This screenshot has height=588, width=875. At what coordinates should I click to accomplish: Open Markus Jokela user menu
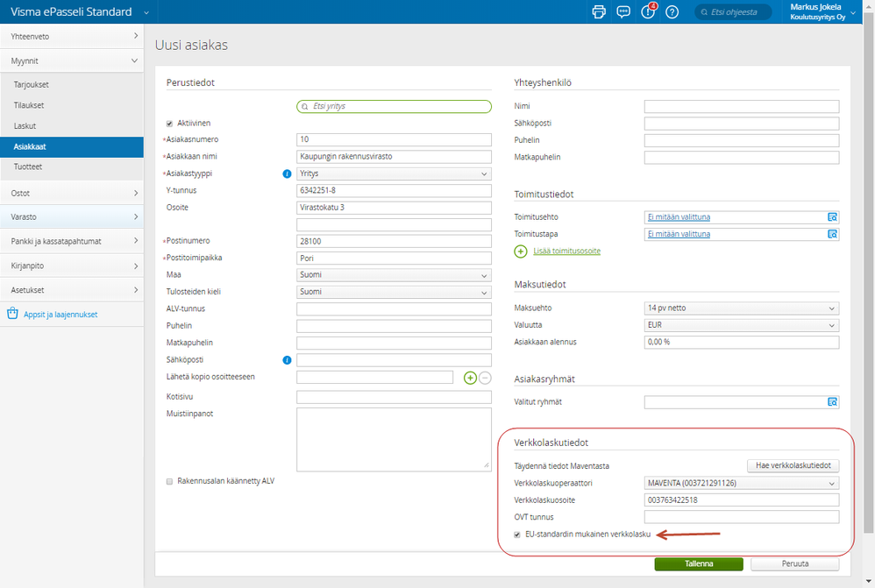tap(822, 11)
